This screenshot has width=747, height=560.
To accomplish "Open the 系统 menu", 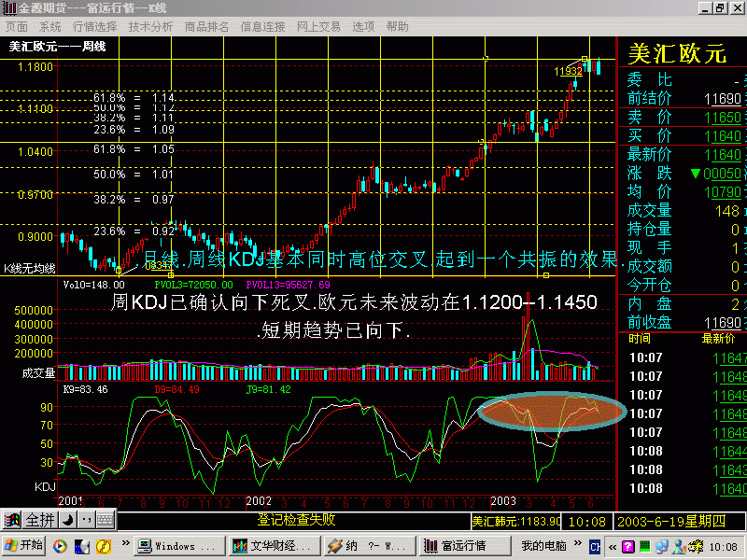I will click(50, 27).
